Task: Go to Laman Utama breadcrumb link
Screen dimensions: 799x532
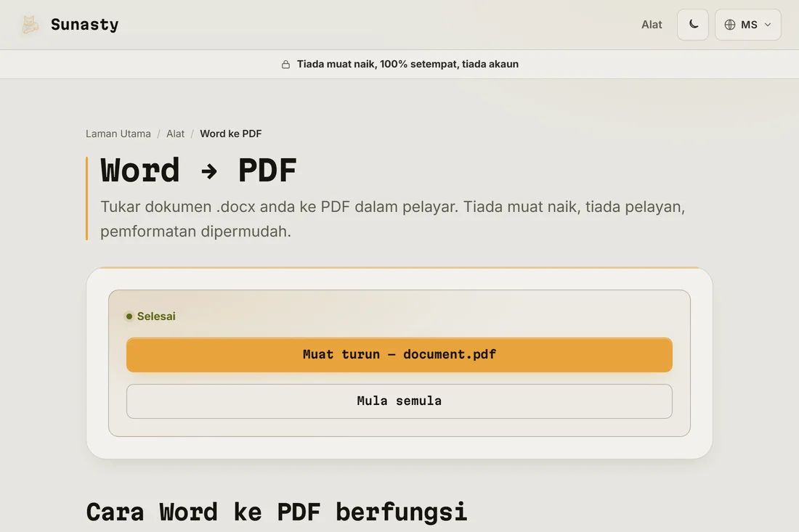Action: (118, 134)
